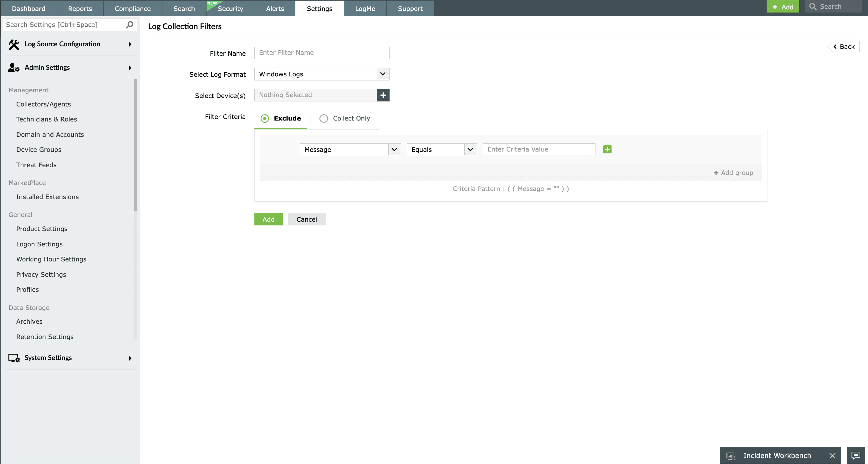Image resolution: width=868 pixels, height=464 pixels.
Task: Select the Collect Only radio button
Action: [x=324, y=118]
